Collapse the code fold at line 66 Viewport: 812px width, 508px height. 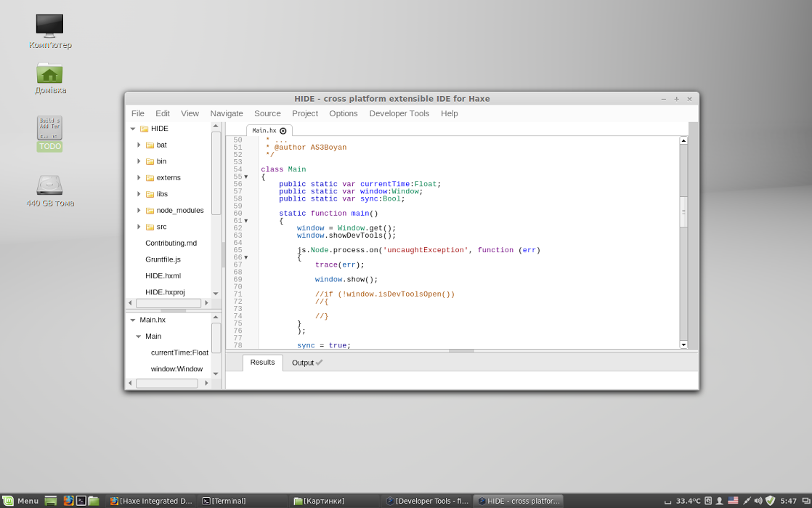click(x=245, y=257)
